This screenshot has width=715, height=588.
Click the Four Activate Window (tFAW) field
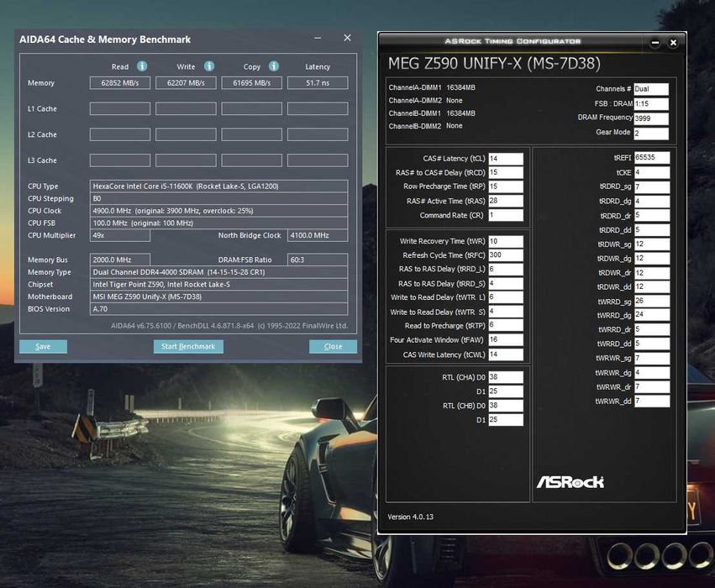click(506, 339)
